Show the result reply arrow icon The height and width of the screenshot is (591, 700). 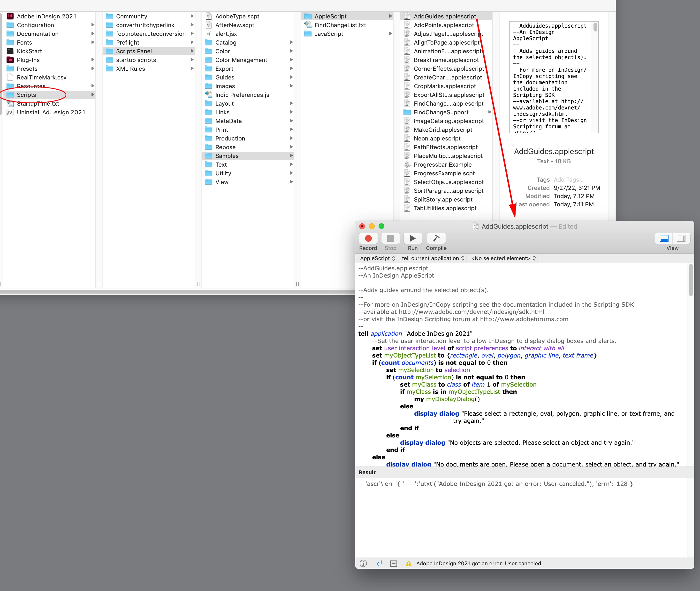click(379, 564)
